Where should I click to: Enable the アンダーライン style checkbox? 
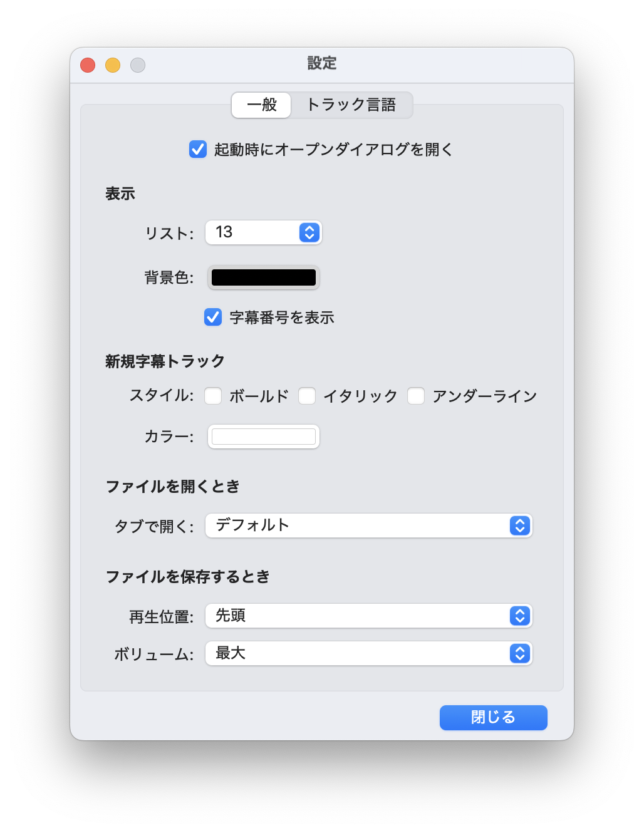[416, 396]
